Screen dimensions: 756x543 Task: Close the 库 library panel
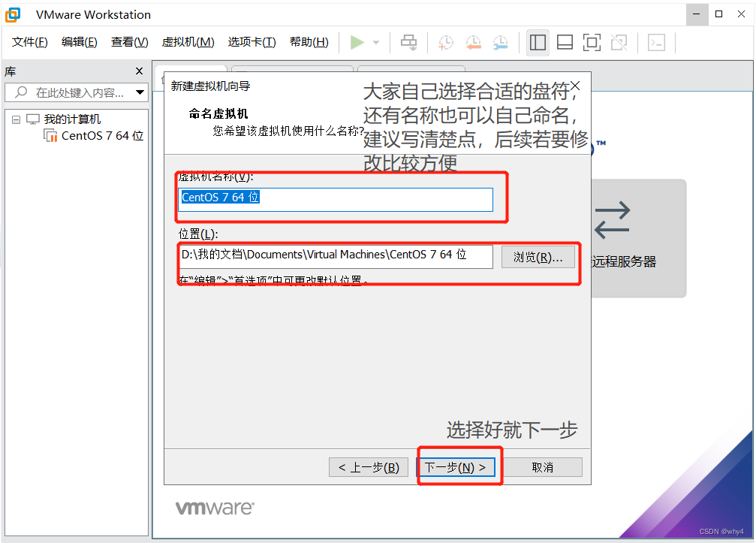tap(140, 71)
